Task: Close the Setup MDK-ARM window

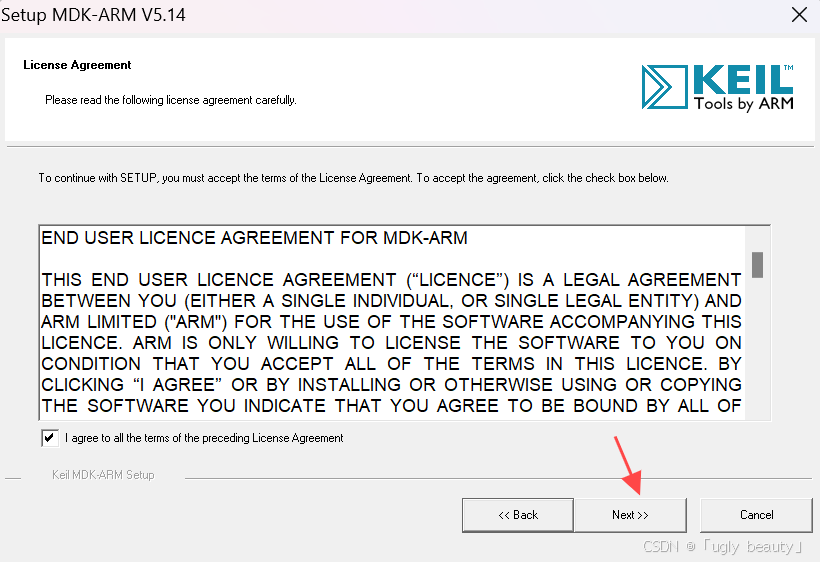Action: tap(799, 15)
